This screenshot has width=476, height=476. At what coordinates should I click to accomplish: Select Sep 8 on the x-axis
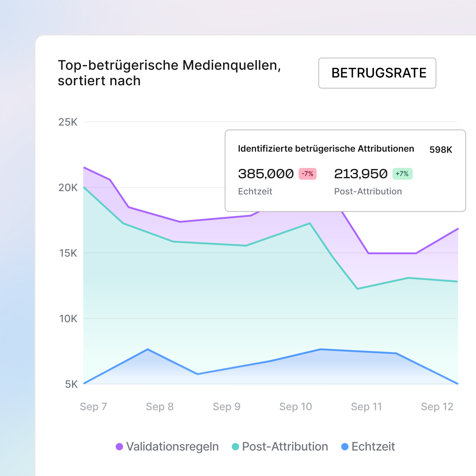(160, 407)
